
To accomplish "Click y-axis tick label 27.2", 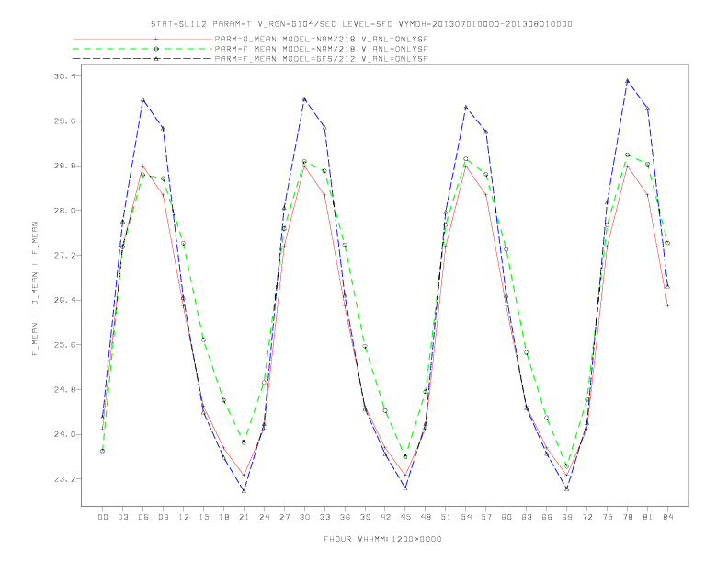I will 67,255.
